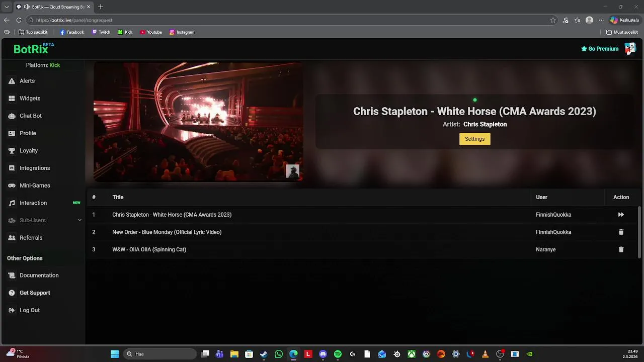Open WhatsApp from the taskbar
This screenshot has width=644, height=362.
pyautogui.click(x=279, y=354)
